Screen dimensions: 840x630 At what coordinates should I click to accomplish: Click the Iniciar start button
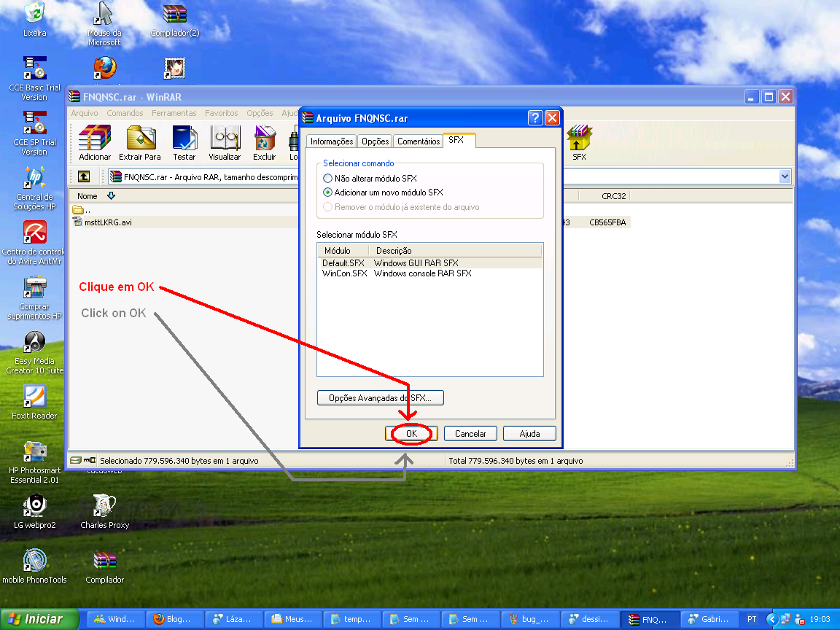click(39, 619)
